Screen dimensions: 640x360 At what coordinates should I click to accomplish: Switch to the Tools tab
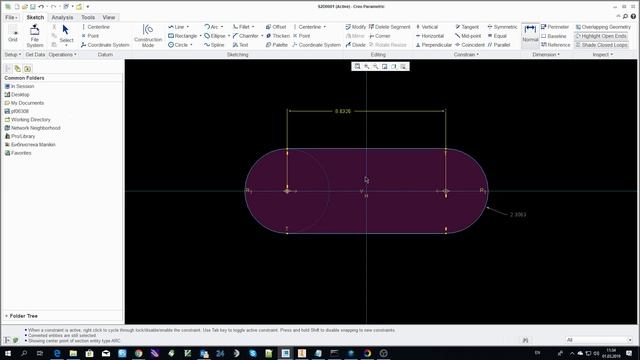(x=88, y=18)
